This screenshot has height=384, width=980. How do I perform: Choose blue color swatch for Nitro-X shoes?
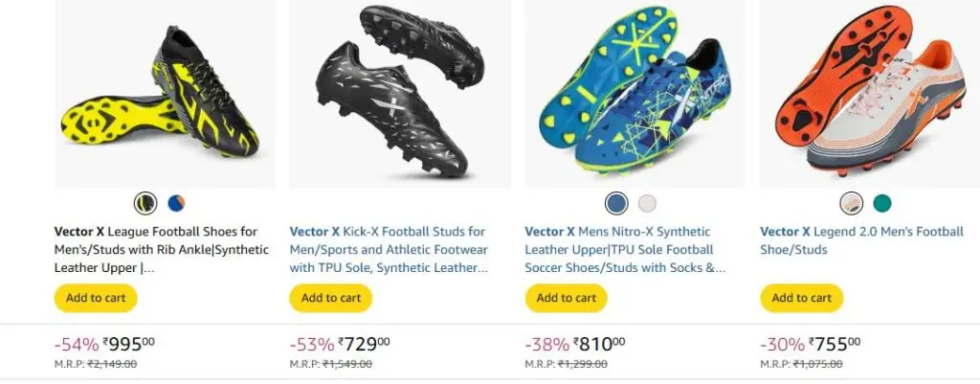[x=616, y=203]
